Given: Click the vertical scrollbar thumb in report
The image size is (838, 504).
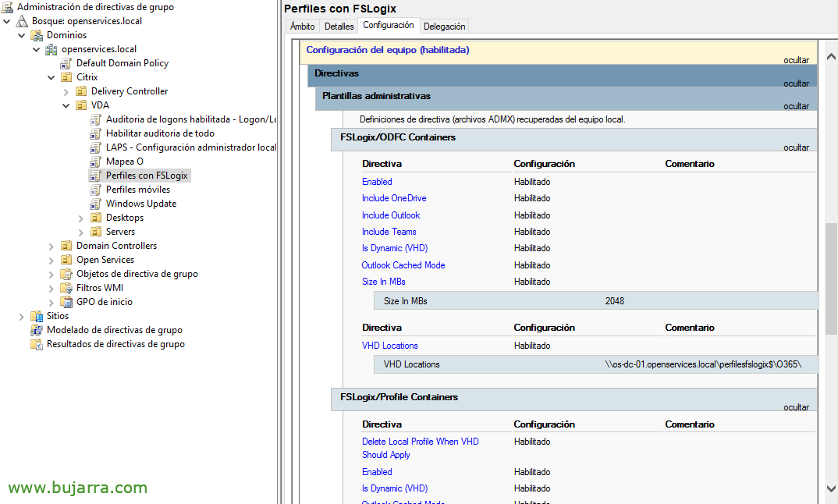Looking at the screenshot, I should [x=831, y=279].
